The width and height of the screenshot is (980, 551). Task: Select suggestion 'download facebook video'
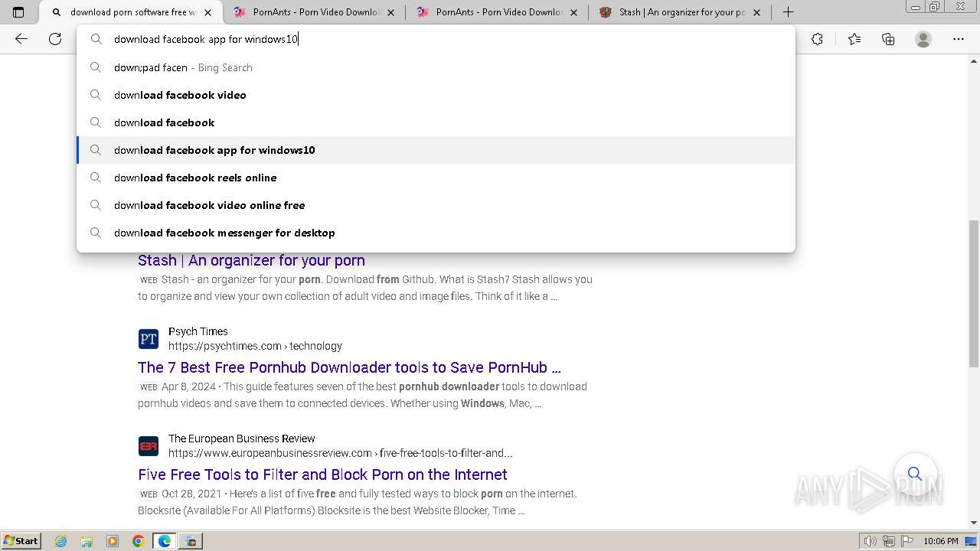pyautogui.click(x=436, y=95)
